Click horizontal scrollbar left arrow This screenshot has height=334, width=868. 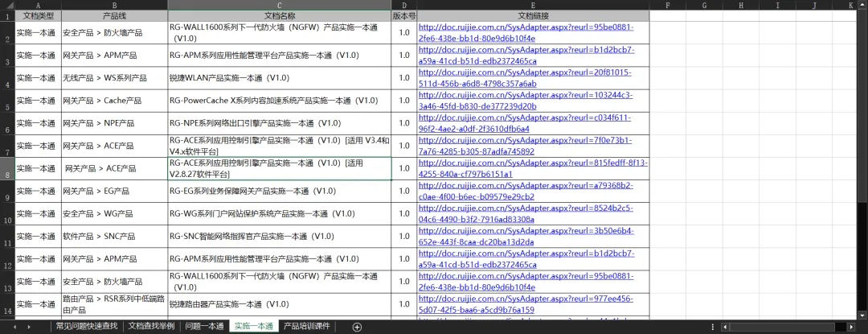coord(724,327)
